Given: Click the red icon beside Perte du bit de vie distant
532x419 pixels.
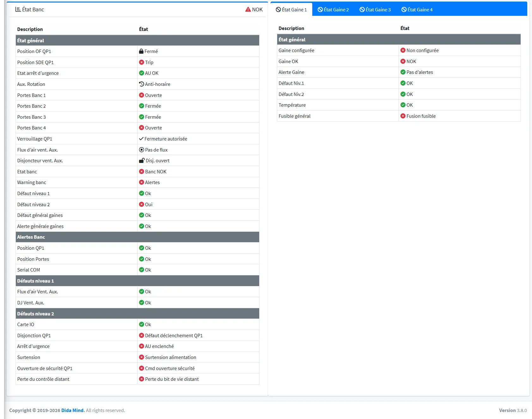Looking at the screenshot, I should [142, 379].
